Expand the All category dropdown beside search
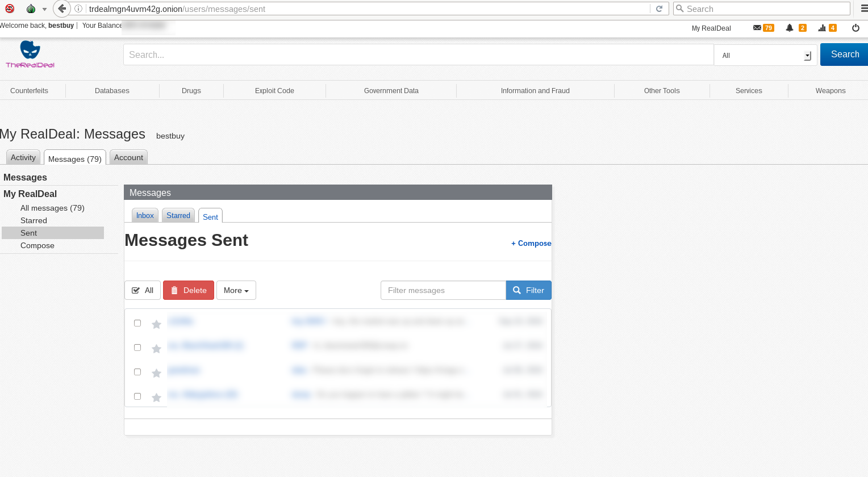 click(x=765, y=55)
